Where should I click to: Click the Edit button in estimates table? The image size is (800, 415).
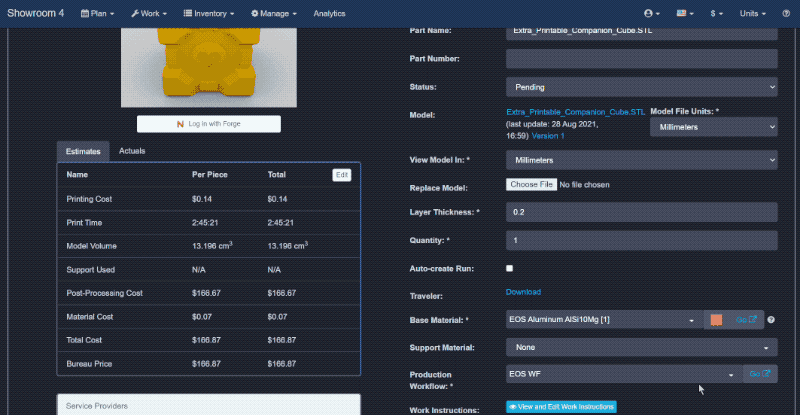[x=341, y=175]
